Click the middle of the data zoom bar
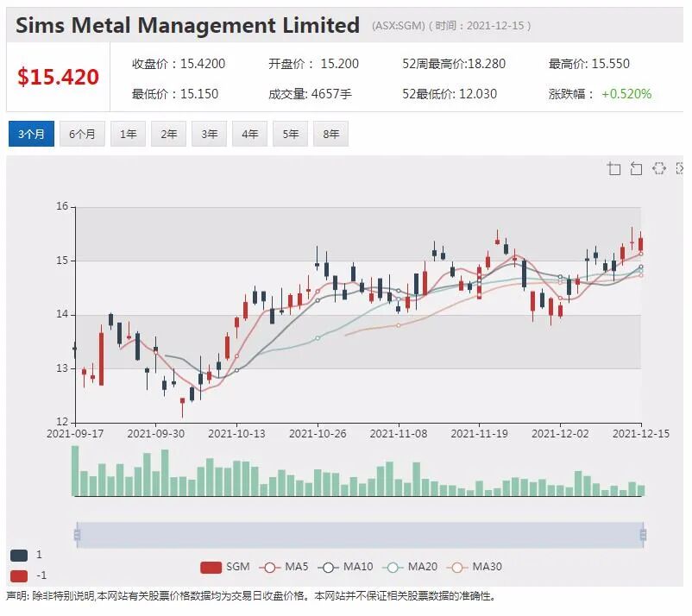The width and height of the screenshot is (692, 616). (x=360, y=535)
